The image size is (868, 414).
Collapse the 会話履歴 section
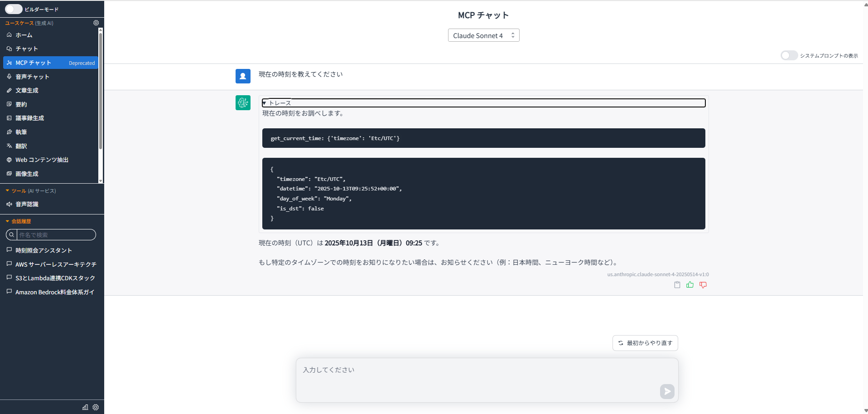tap(18, 221)
